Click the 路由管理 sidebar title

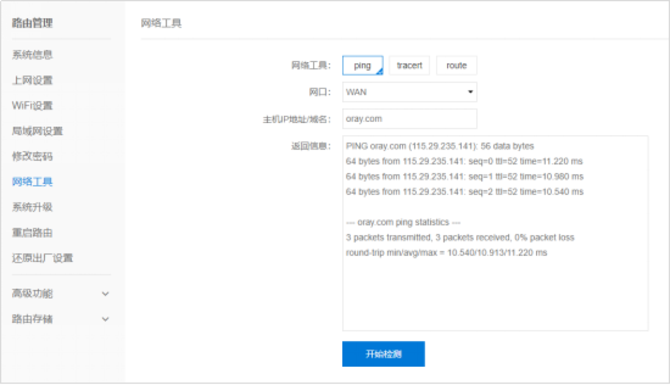click(32, 23)
